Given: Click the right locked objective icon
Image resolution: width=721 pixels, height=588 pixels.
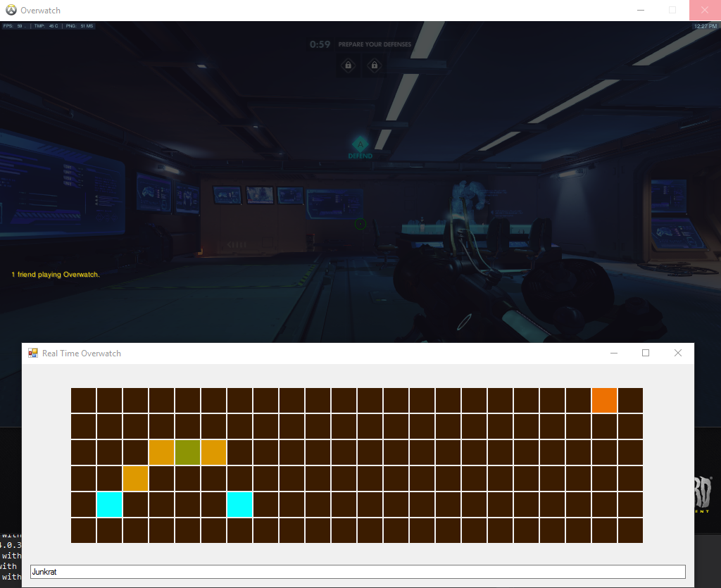Looking at the screenshot, I should pos(375,65).
